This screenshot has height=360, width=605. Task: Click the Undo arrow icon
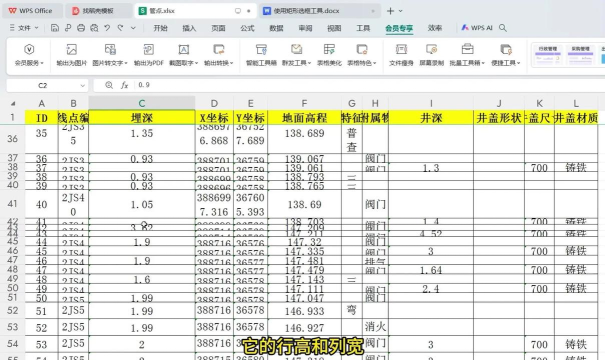coord(107,28)
